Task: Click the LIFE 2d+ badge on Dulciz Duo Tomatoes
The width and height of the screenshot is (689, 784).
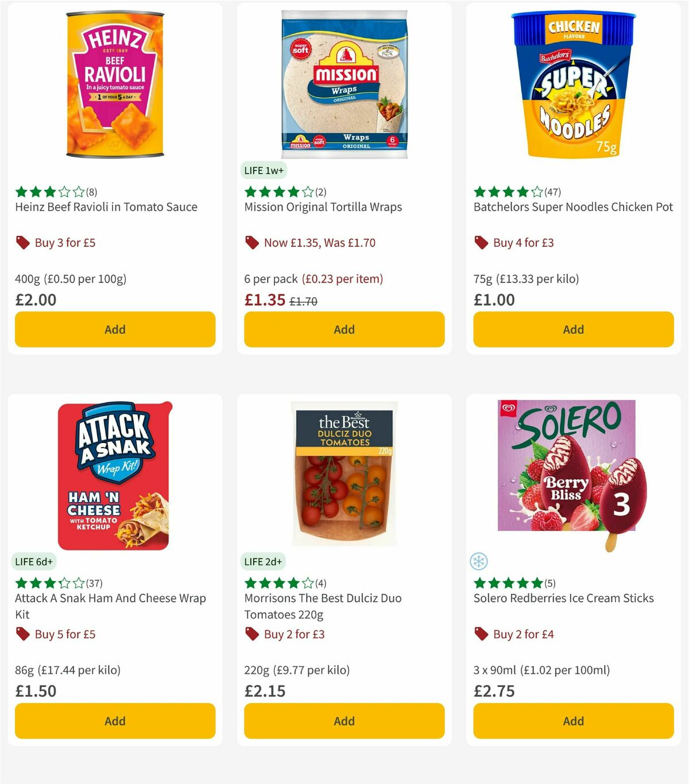Action: [262, 562]
